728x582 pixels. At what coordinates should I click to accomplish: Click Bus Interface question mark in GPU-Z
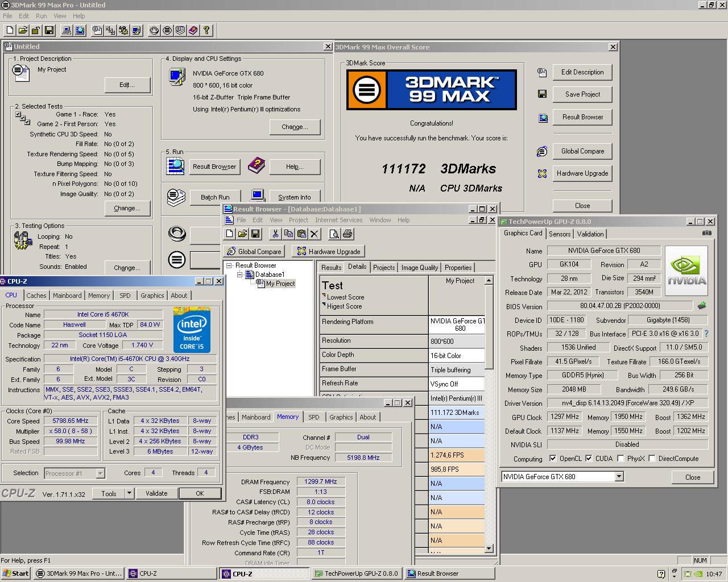[706, 334]
